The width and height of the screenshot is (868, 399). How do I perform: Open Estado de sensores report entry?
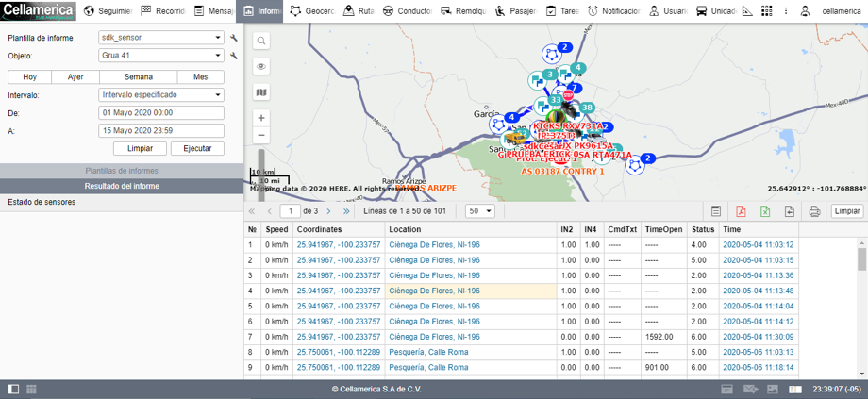coord(40,202)
